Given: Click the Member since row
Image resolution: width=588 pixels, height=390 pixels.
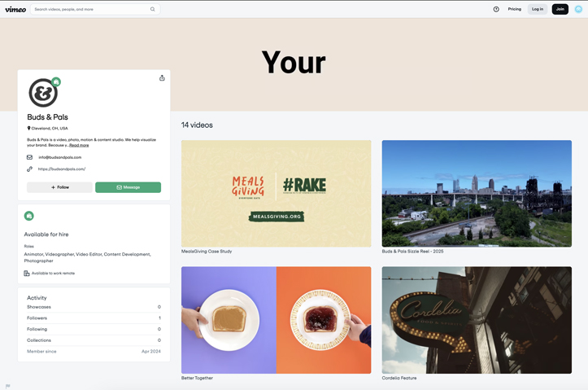Looking at the screenshot, I should coord(94,352).
